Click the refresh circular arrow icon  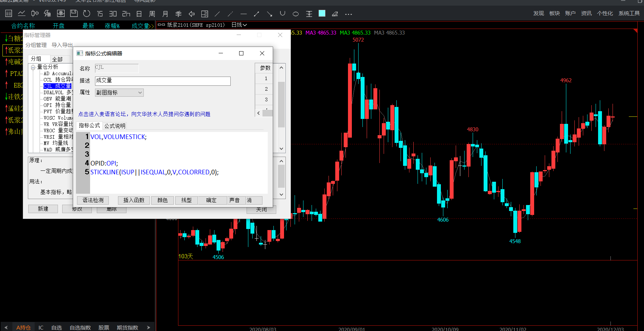click(87, 14)
